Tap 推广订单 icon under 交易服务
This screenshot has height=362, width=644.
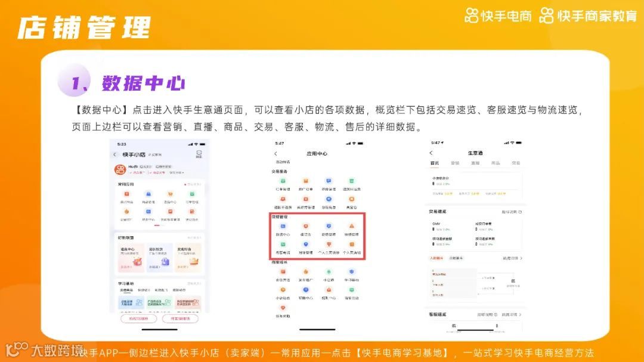pyautogui.click(x=305, y=181)
